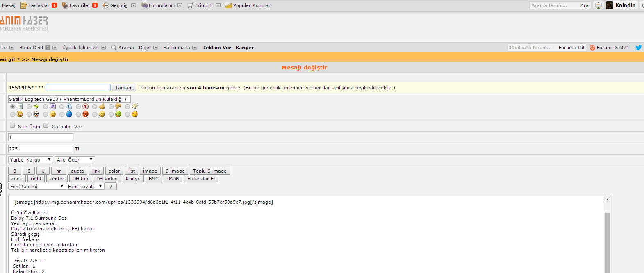
Task: Expand the İkinci El dropdown arrow
Action: point(218,5)
